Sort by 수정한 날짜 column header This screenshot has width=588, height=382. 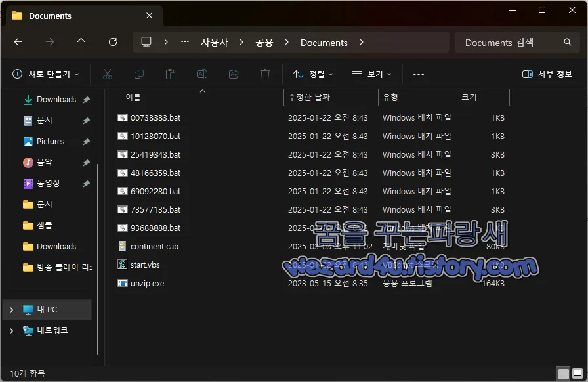(309, 98)
